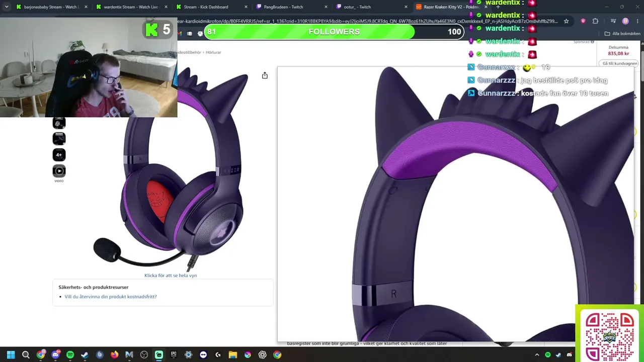Close the barjonasbaby Stream tab

[x=86, y=7]
